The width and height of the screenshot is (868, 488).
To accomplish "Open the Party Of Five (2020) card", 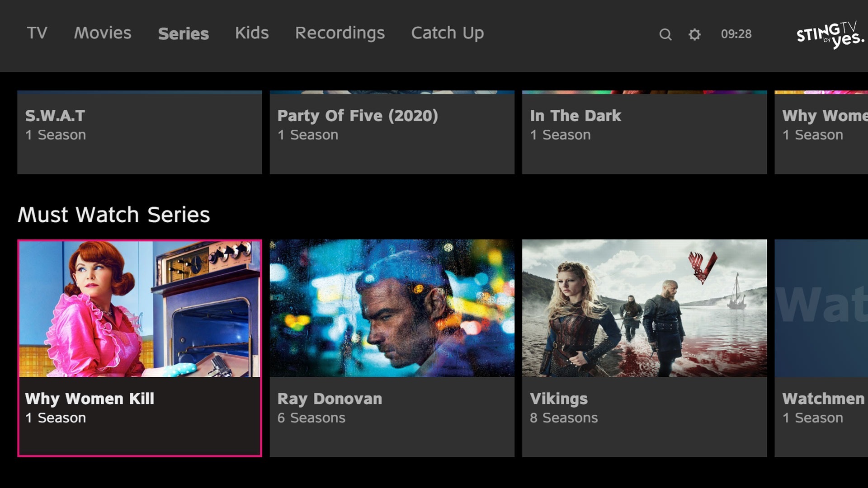I will tap(392, 132).
